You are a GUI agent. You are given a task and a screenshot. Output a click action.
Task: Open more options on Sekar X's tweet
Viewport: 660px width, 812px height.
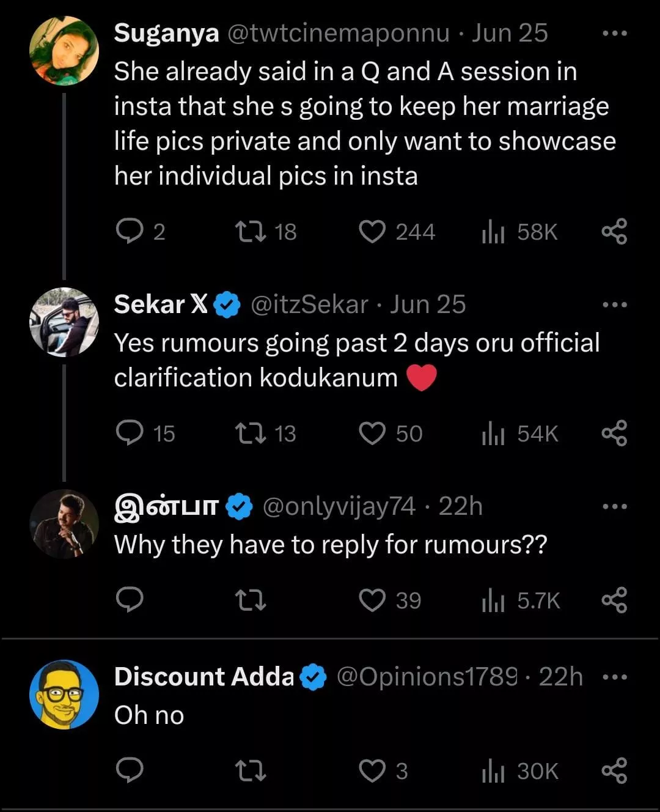614,304
